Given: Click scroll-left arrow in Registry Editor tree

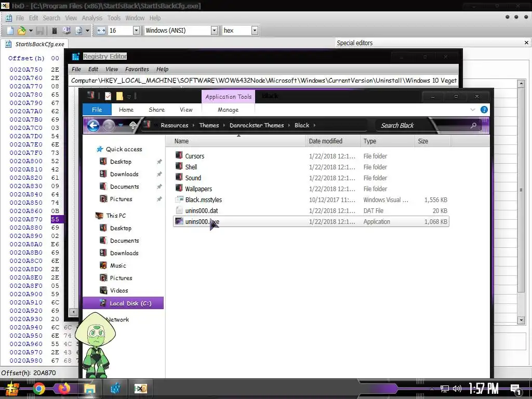Looking at the screenshot, I should [73, 312].
